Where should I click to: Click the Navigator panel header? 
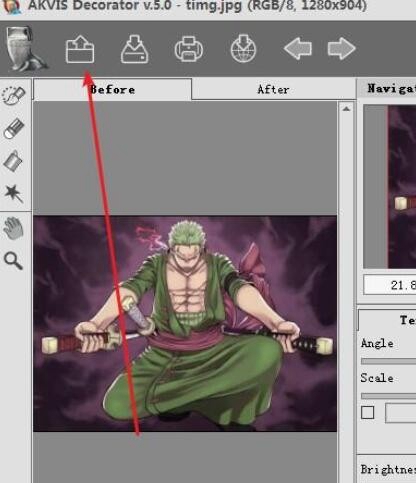[x=387, y=88]
